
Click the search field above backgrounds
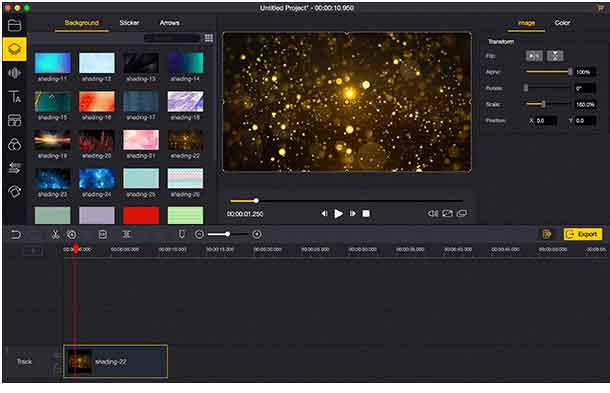172,38
